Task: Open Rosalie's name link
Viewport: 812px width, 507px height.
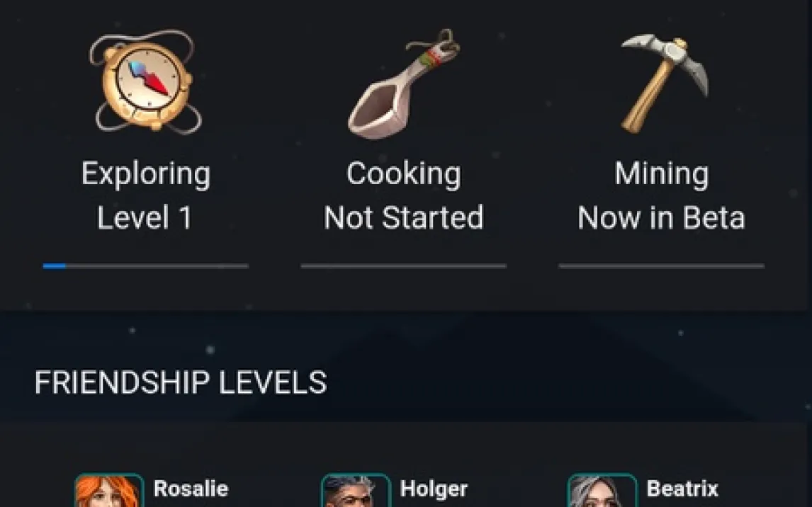Action: [x=191, y=489]
